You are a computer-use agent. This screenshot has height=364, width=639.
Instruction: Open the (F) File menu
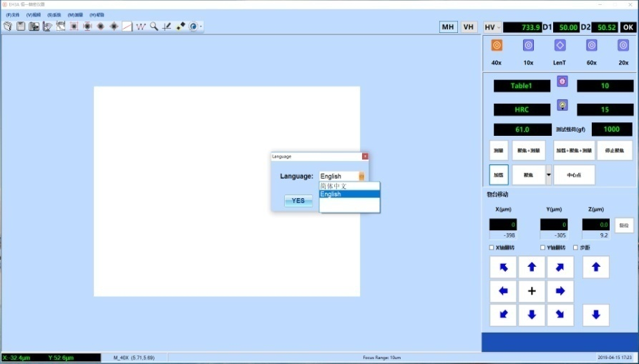[13, 14]
